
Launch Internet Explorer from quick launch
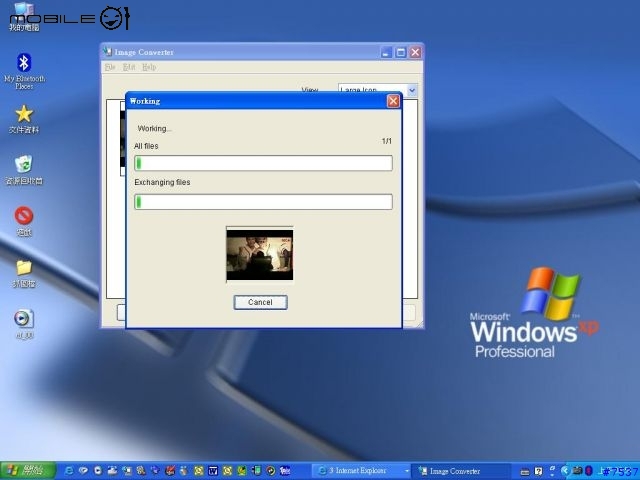coord(69,471)
